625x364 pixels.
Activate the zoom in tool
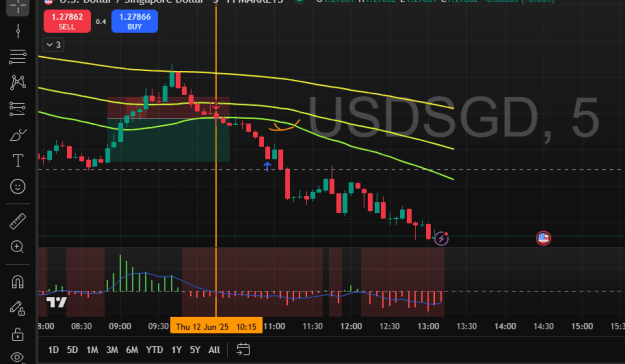click(x=18, y=247)
